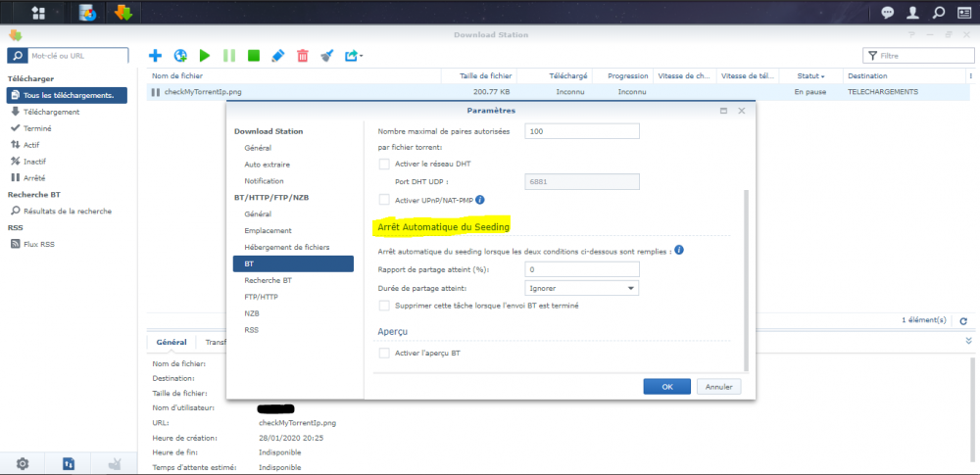
Task: Check Supprimer cette tâche lorsque l'envoi terminé
Action: 384,306
